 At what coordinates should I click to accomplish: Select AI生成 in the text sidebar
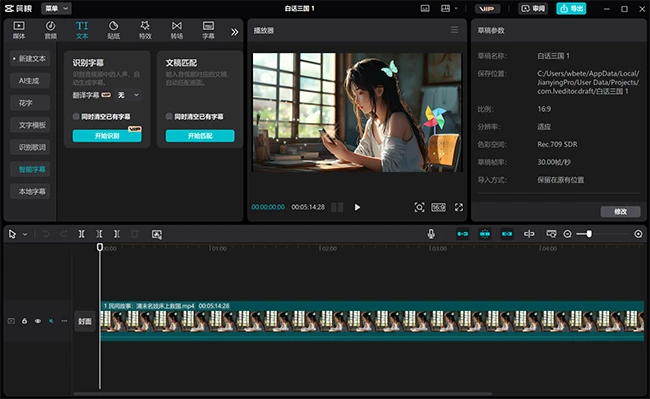coord(30,80)
